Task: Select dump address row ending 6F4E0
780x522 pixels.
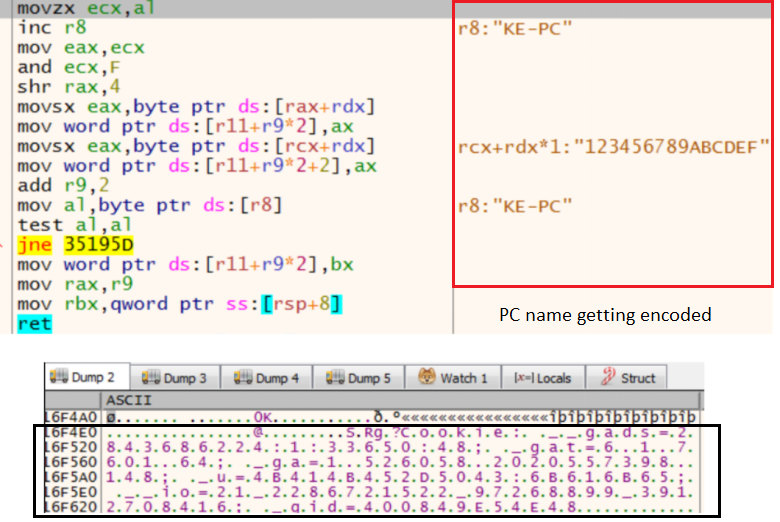Action: [71, 431]
